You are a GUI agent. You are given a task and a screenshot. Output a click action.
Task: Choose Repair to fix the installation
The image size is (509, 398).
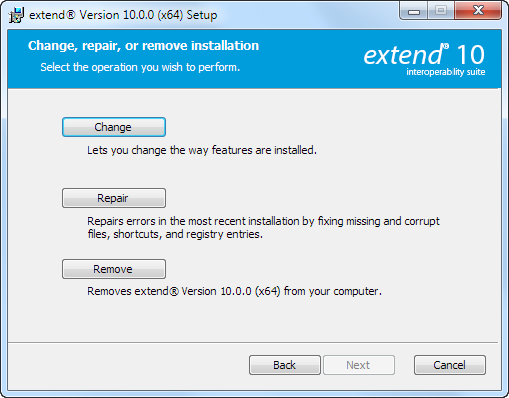coord(114,198)
